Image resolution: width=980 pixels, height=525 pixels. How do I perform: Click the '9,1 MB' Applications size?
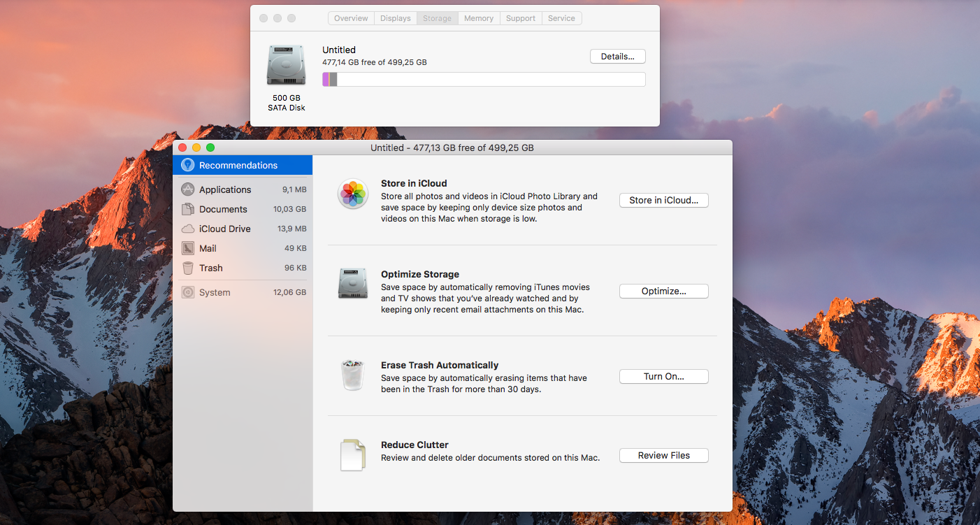(x=294, y=189)
